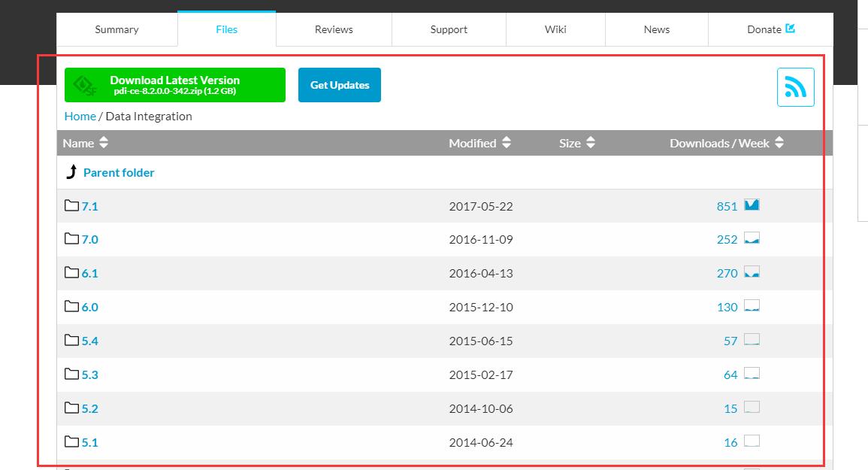Click the 6.1 downloads chart icon
The image size is (868, 470).
pos(752,272)
